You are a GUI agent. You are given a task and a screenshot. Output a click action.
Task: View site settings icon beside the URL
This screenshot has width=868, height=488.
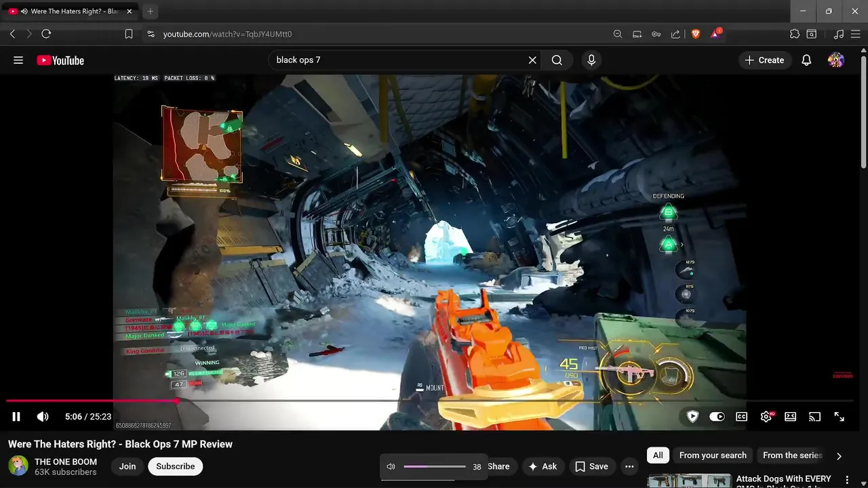[x=151, y=34]
